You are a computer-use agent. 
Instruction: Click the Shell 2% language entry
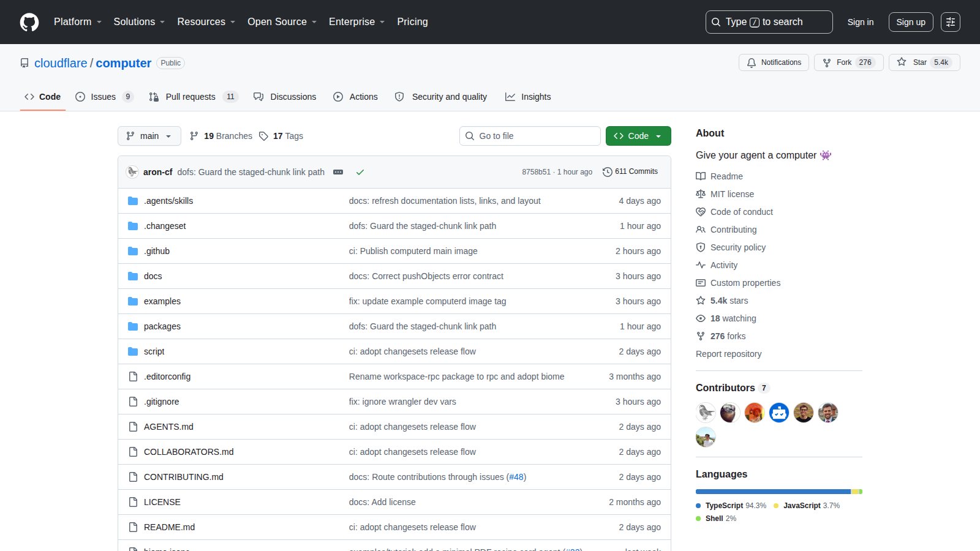coord(717,519)
